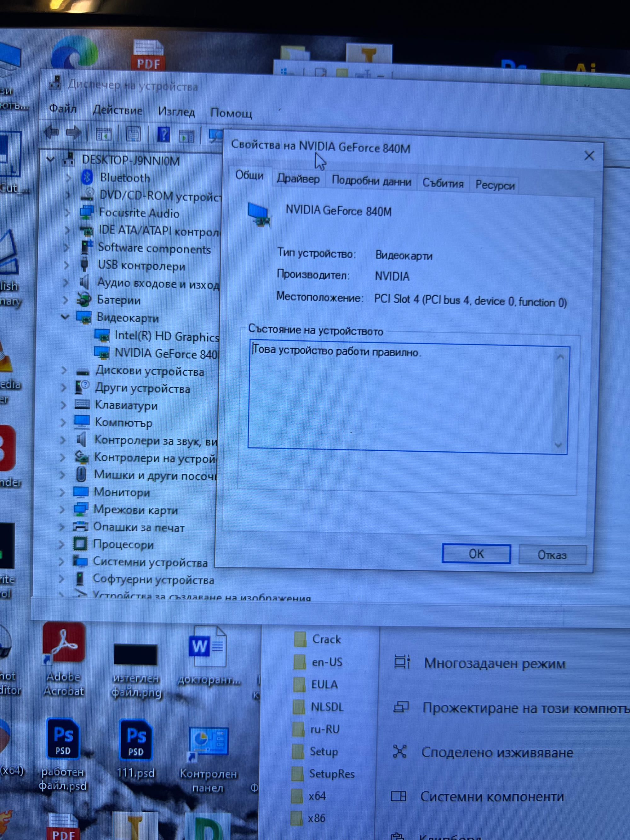Open the Microsoft Edge desktop icon
This screenshot has height=840, width=630.
pos(75,54)
